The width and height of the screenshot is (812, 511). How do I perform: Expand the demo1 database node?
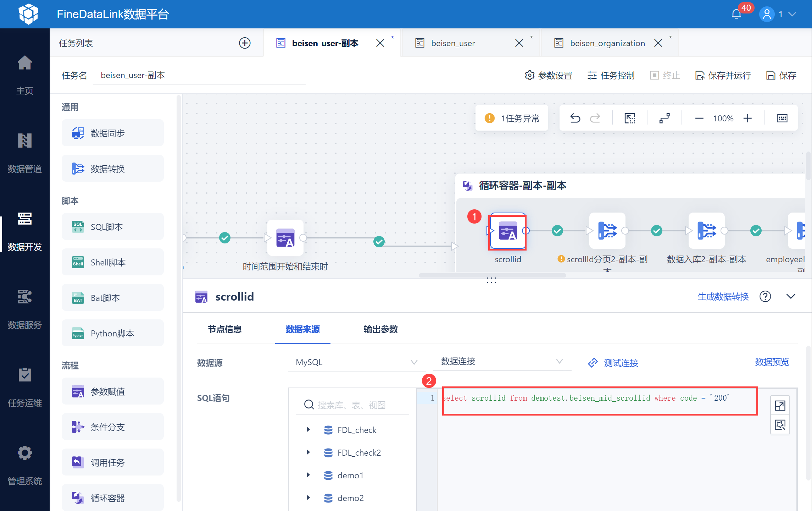pos(308,475)
